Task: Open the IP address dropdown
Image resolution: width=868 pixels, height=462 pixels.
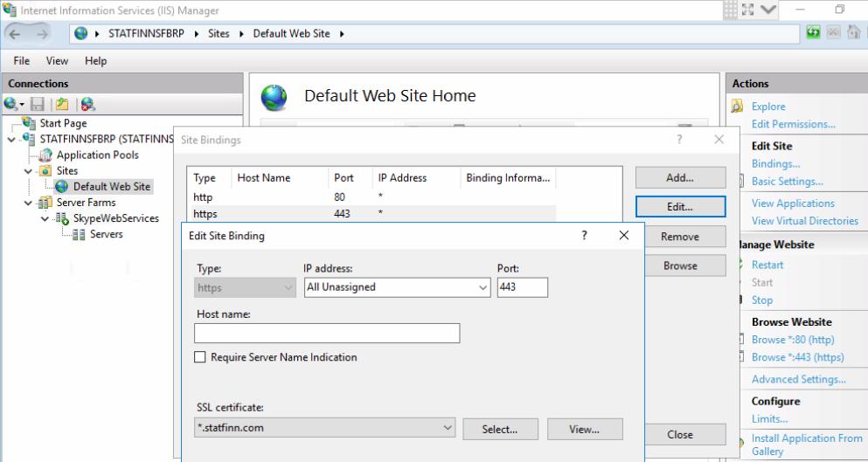Action: coord(483,287)
